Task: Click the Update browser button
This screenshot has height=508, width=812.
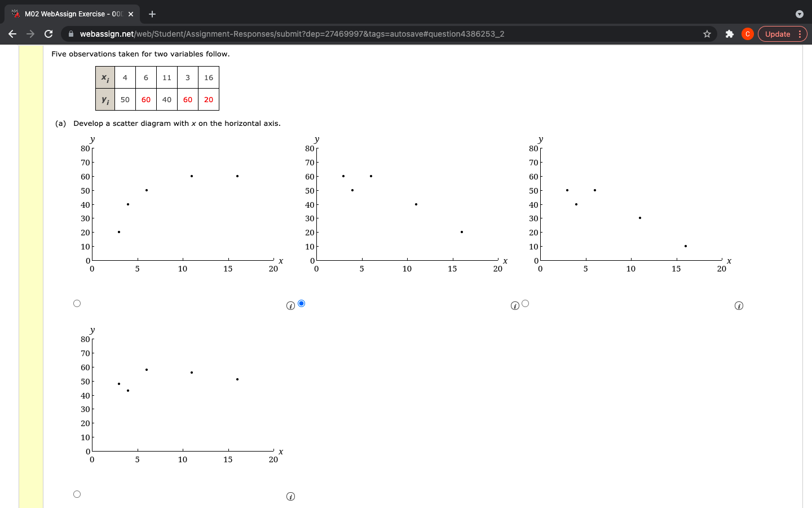Action: point(779,34)
